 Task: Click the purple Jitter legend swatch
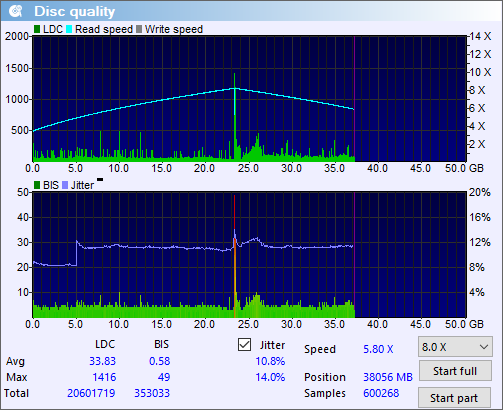click(65, 185)
